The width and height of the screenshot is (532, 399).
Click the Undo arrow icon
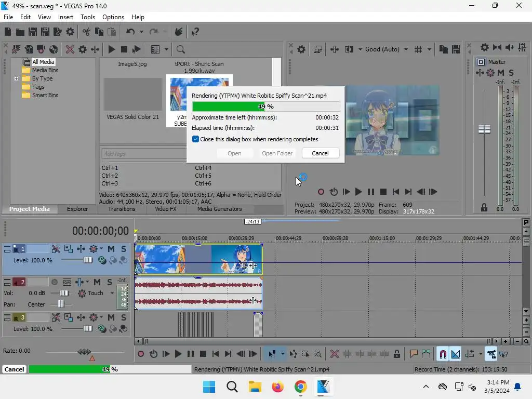[x=130, y=32]
